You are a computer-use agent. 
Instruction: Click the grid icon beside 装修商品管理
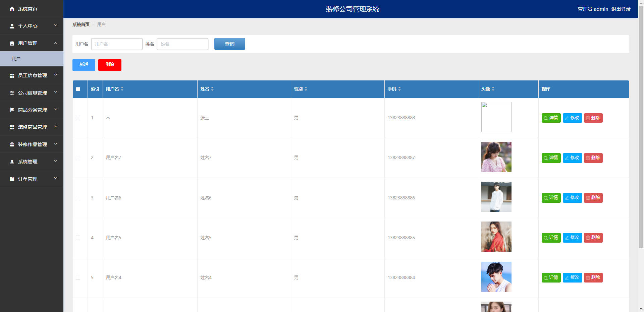(12, 127)
